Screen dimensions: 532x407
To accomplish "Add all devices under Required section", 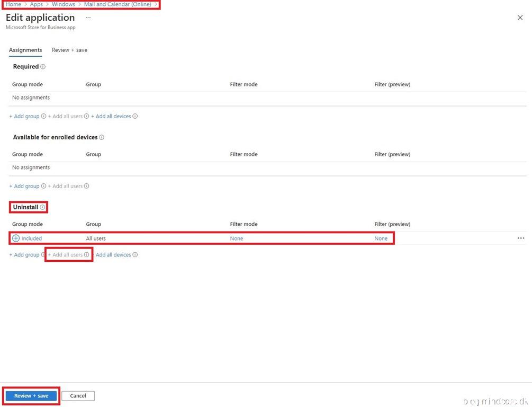I will (111, 117).
